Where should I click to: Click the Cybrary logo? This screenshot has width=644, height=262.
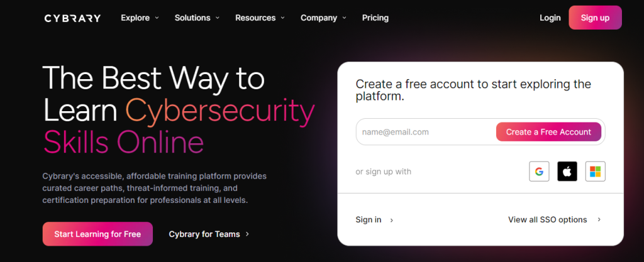(x=72, y=18)
